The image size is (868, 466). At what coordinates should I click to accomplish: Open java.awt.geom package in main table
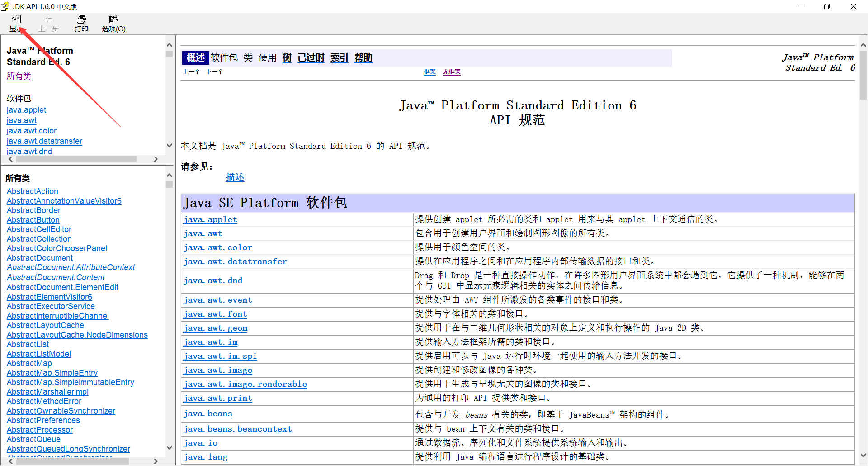(215, 328)
